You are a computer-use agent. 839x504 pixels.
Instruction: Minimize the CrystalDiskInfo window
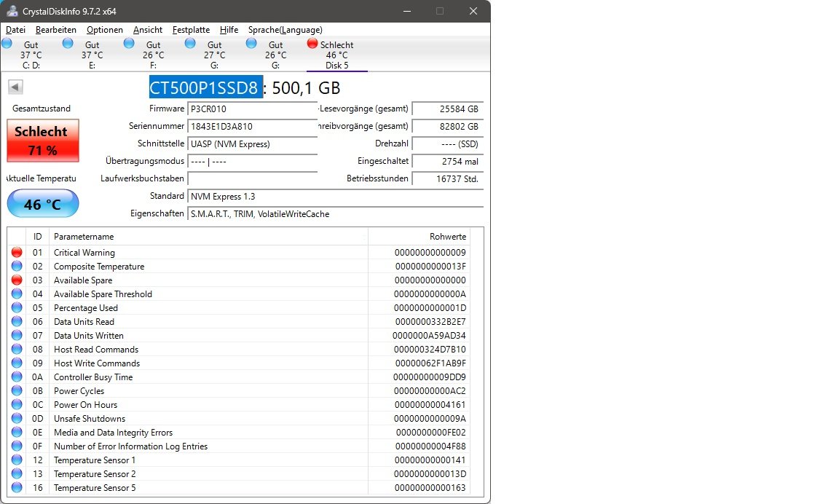point(407,11)
